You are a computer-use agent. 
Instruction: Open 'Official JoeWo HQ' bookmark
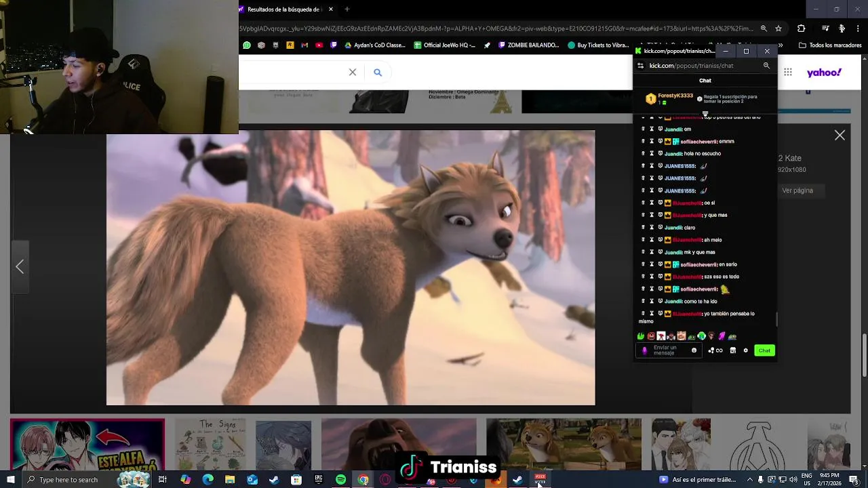tap(444, 45)
